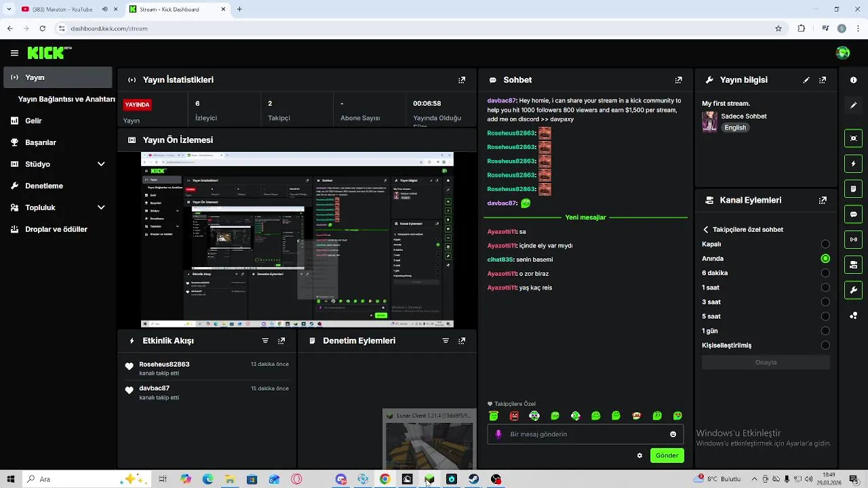
Task: Select the 1 gün radio option
Action: click(825, 331)
